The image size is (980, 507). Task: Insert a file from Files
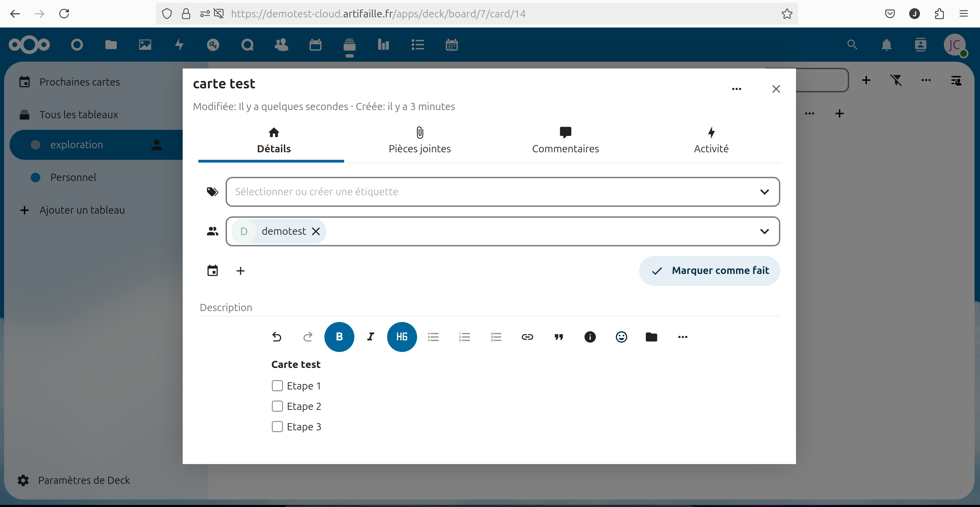tap(651, 337)
